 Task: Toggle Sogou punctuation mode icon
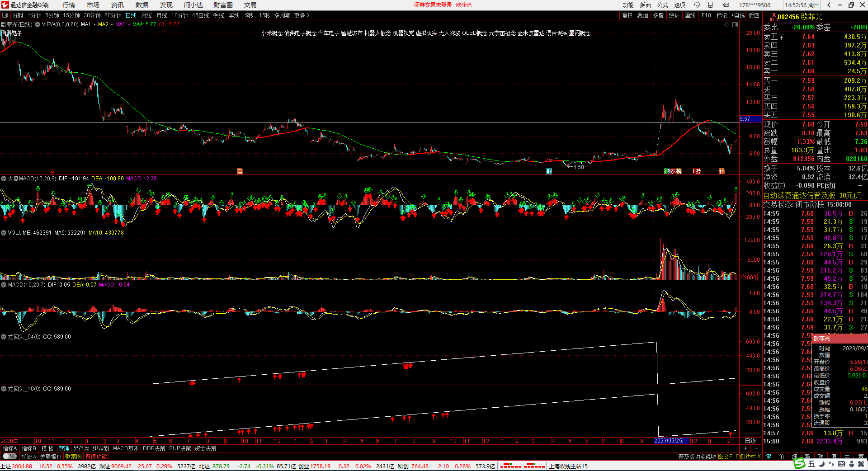pyautogui.click(x=831, y=464)
